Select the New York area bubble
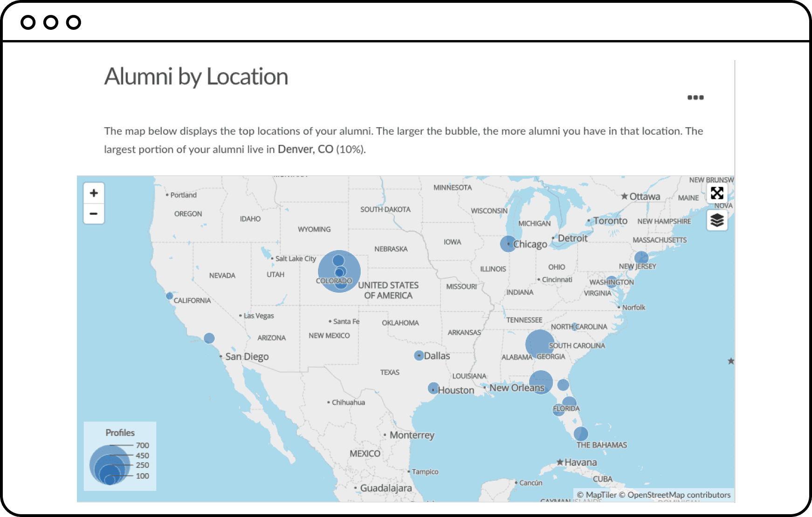 click(641, 258)
